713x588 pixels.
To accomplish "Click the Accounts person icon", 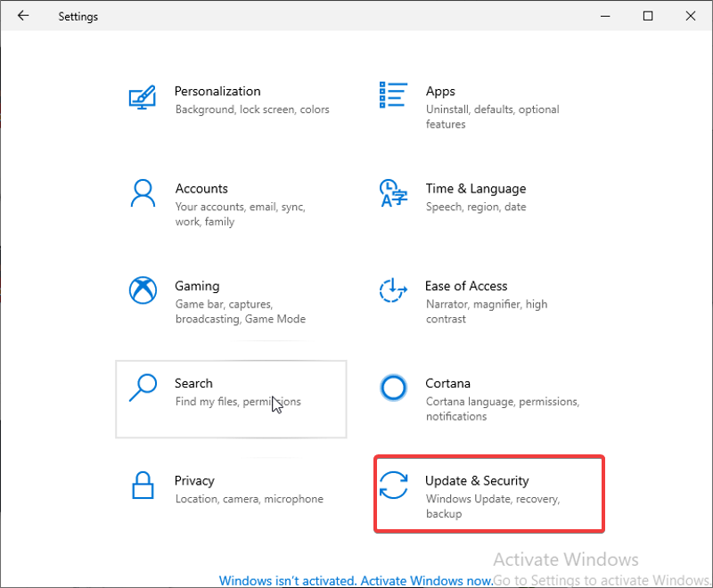I will click(143, 193).
